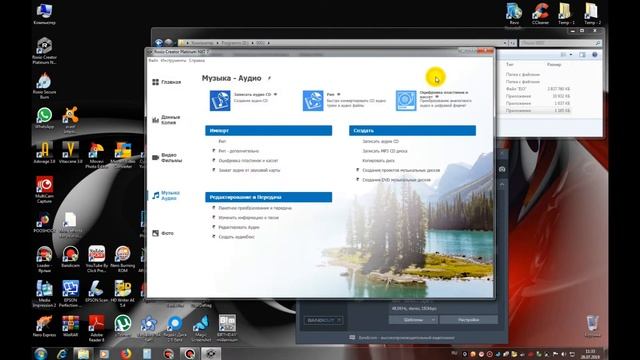Select Данные Копия in the Roxio sidebar
The height and width of the screenshot is (360, 640).
pyautogui.click(x=167, y=120)
